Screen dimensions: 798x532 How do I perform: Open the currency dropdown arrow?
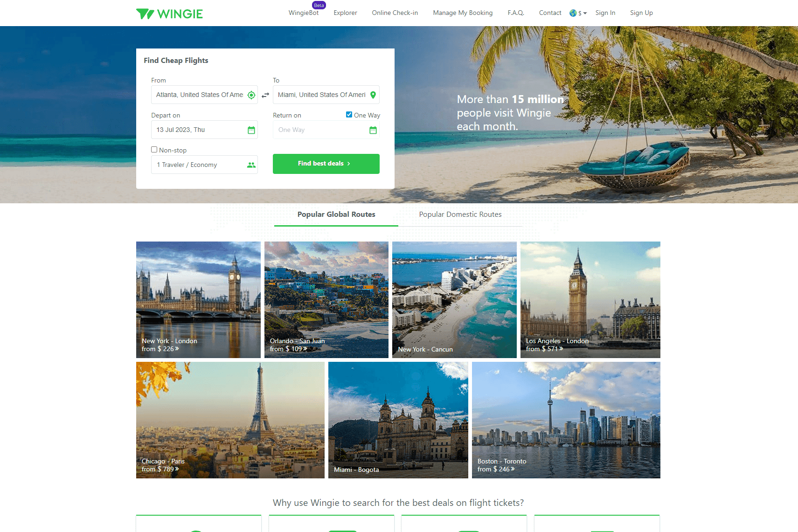(x=585, y=13)
